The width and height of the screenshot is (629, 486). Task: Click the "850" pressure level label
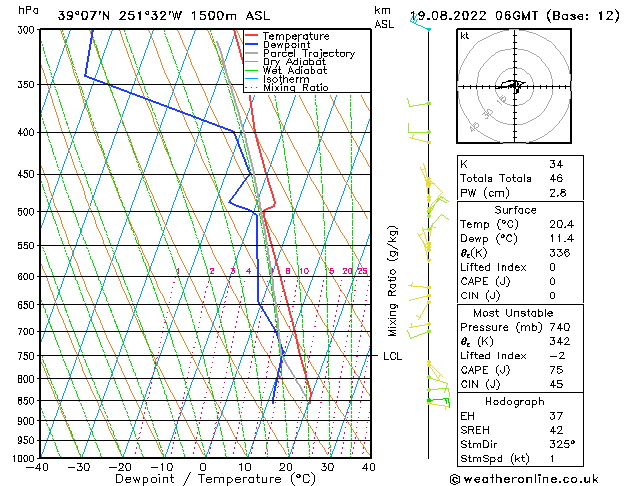(28, 401)
